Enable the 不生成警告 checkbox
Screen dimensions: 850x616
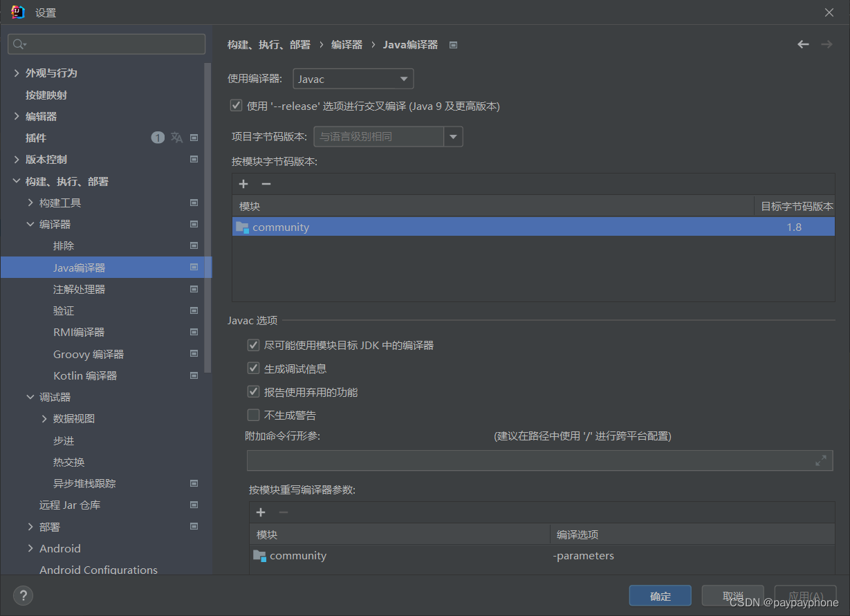(253, 414)
